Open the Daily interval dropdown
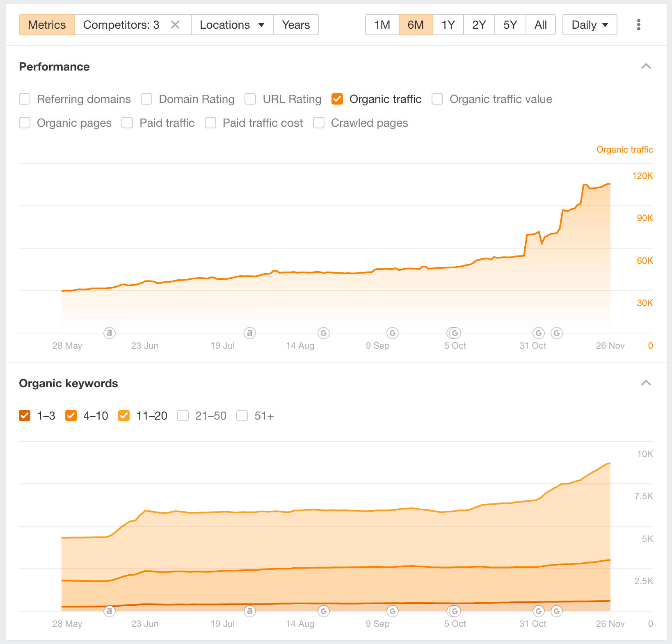Viewport: 672px width, 644px height. pyautogui.click(x=590, y=25)
